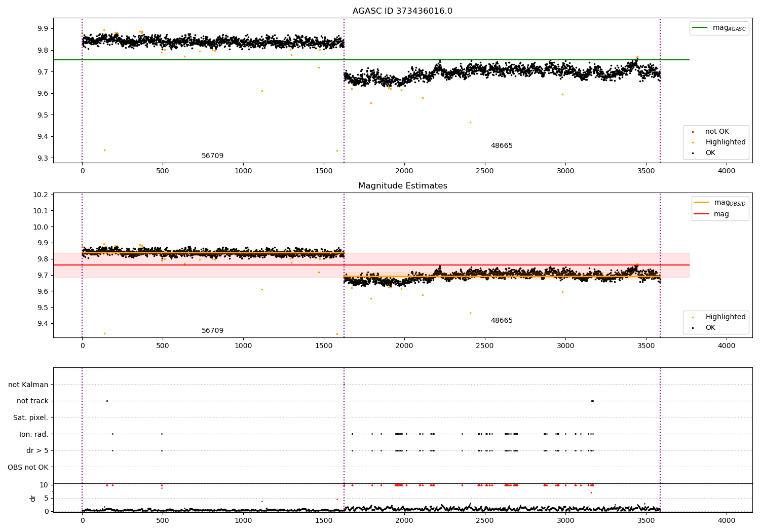This screenshot has height=532, width=760.
Task: Click the 1000 x-tick below the middle plot
Action: pyautogui.click(x=243, y=346)
